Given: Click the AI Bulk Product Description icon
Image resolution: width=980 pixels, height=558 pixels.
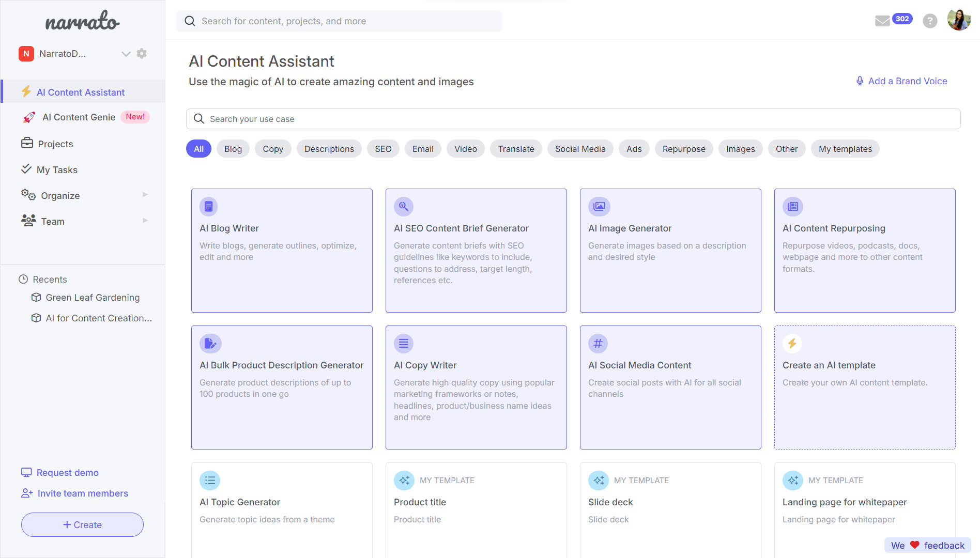Looking at the screenshot, I should tap(210, 344).
